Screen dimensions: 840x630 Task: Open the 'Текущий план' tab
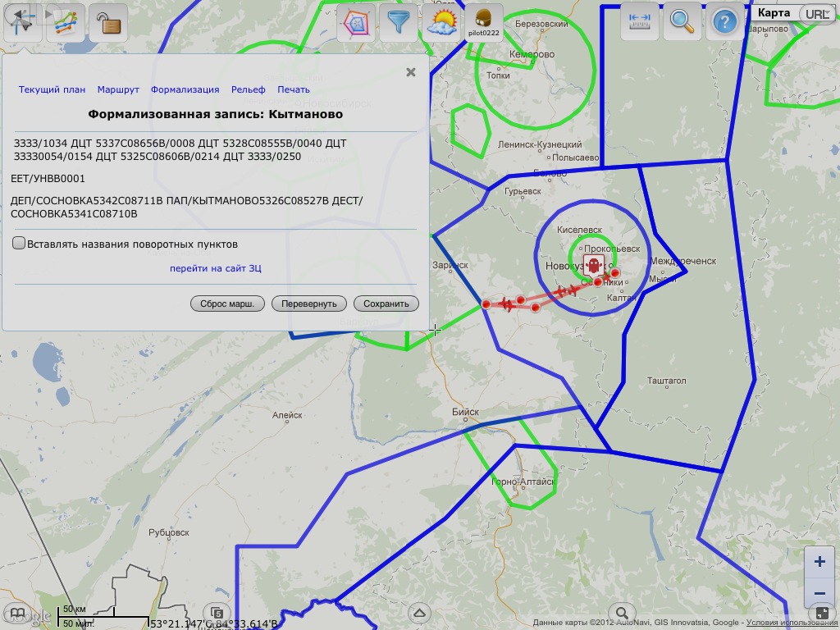[x=52, y=89]
